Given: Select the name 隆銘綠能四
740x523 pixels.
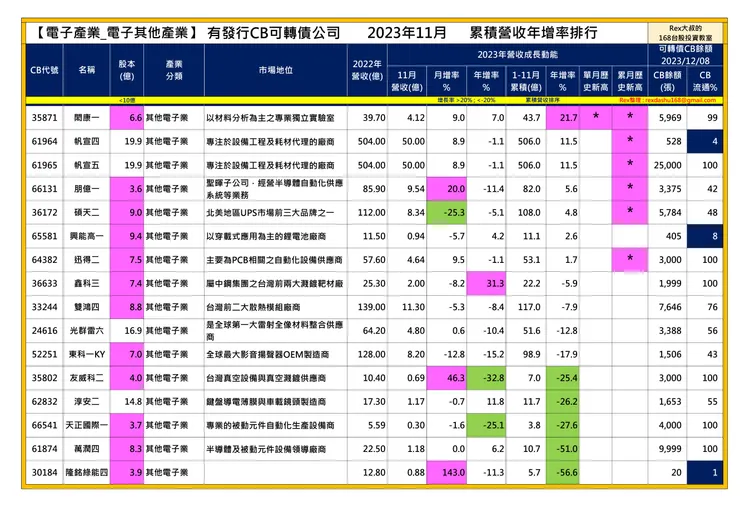Looking at the screenshot, I should click(87, 472).
